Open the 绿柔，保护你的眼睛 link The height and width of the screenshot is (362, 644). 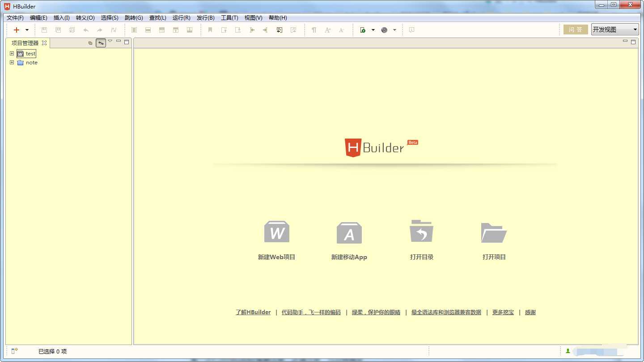pos(376,312)
